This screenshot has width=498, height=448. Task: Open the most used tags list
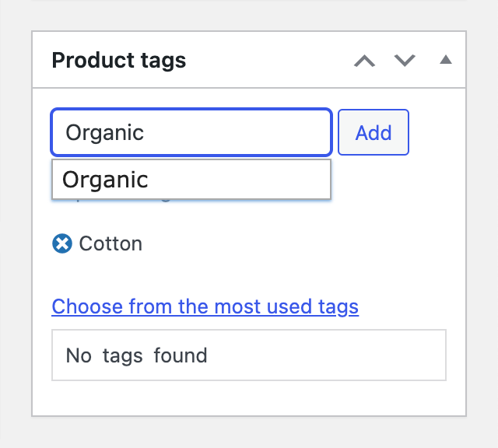coord(205,306)
